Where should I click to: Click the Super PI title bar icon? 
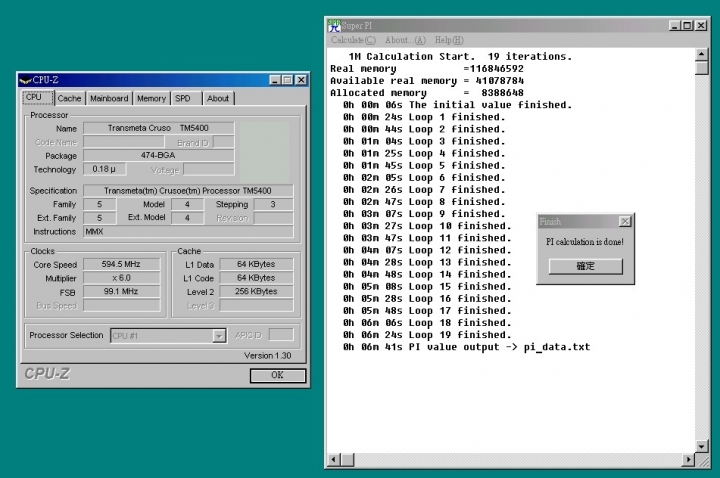click(334, 26)
